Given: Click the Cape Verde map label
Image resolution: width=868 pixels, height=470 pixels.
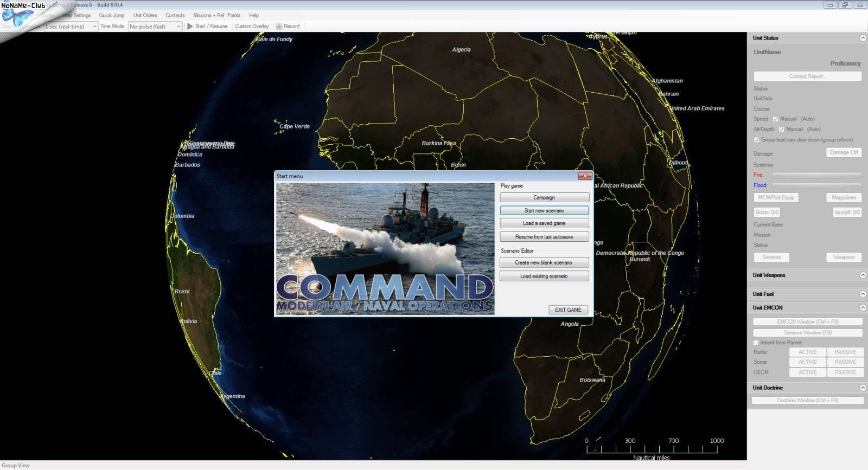Looking at the screenshot, I should [295, 126].
